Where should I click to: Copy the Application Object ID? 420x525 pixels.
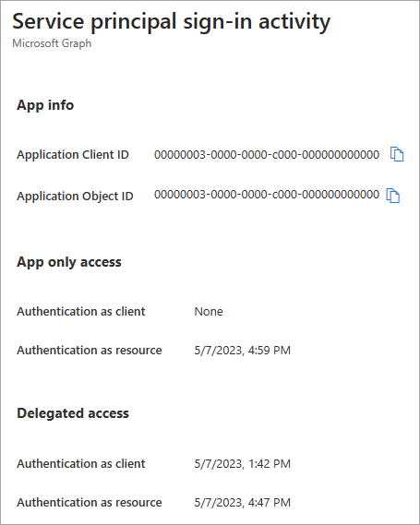pos(393,196)
